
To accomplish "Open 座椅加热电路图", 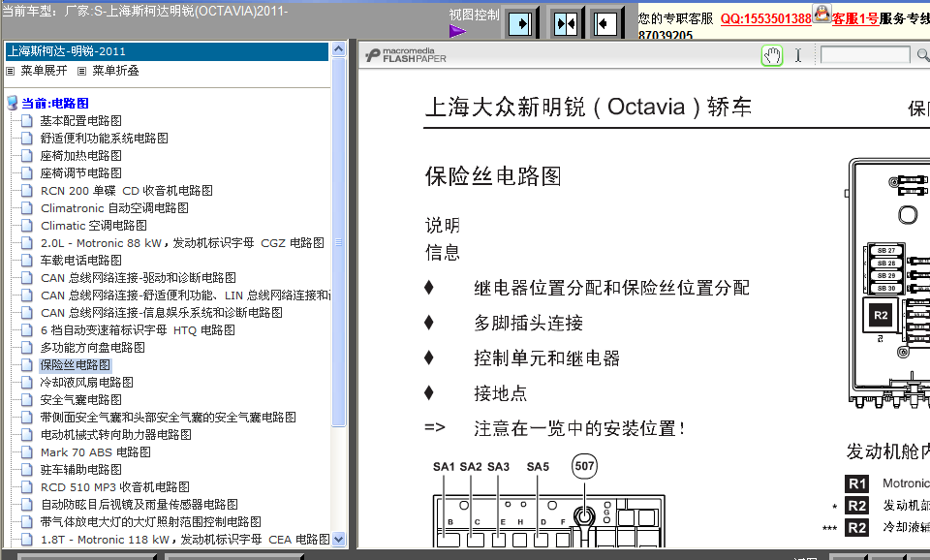I will pos(80,155).
